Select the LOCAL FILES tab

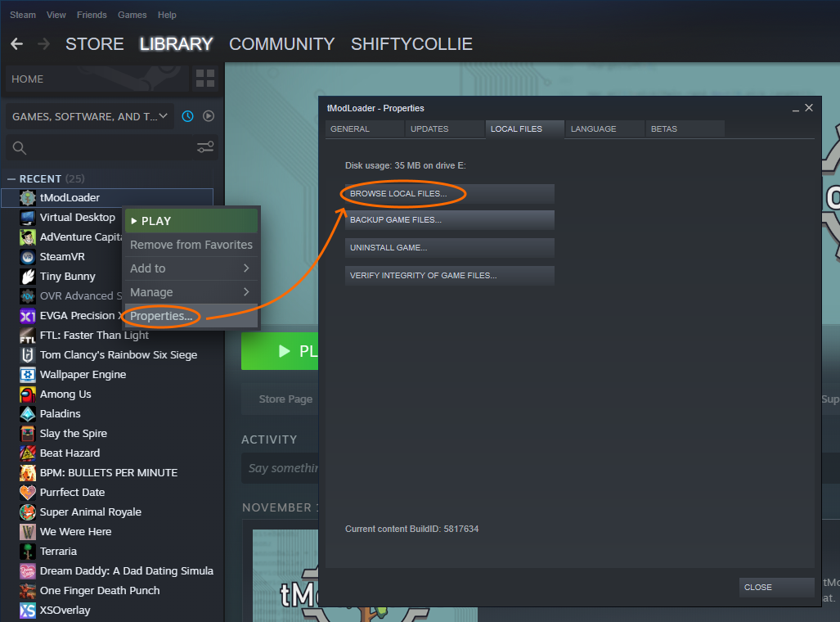525,129
